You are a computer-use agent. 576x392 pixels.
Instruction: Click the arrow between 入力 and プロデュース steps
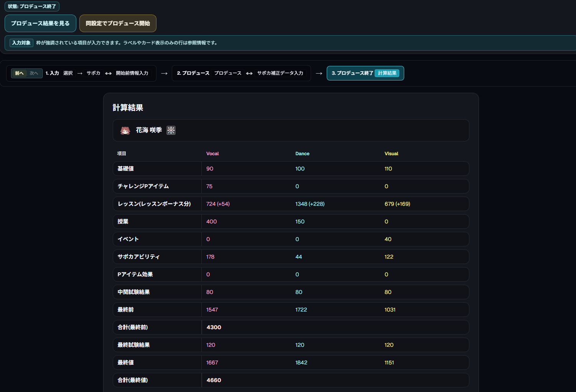point(165,73)
